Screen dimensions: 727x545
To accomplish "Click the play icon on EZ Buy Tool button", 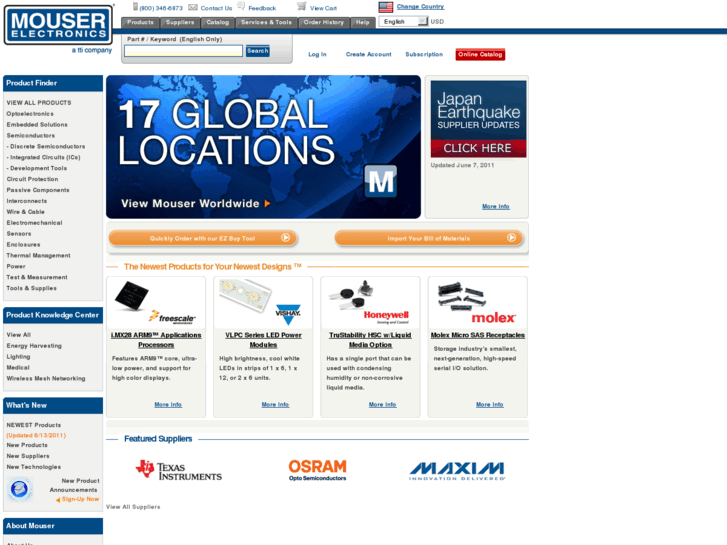I will [x=285, y=237].
